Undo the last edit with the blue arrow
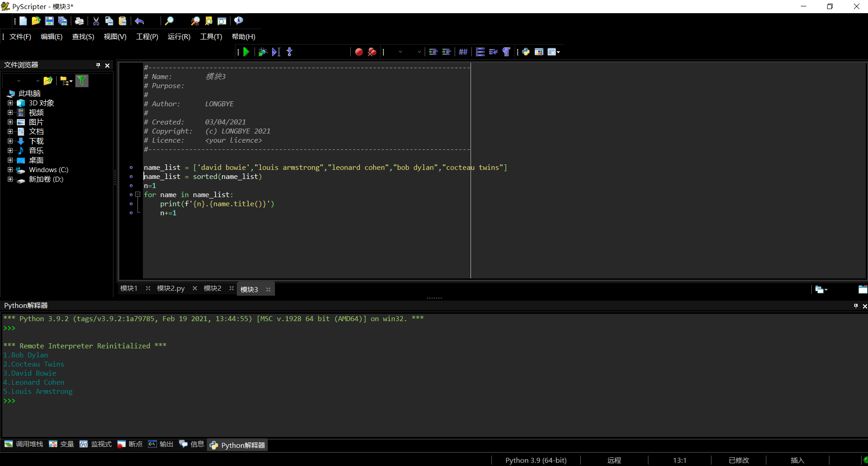 pos(139,21)
